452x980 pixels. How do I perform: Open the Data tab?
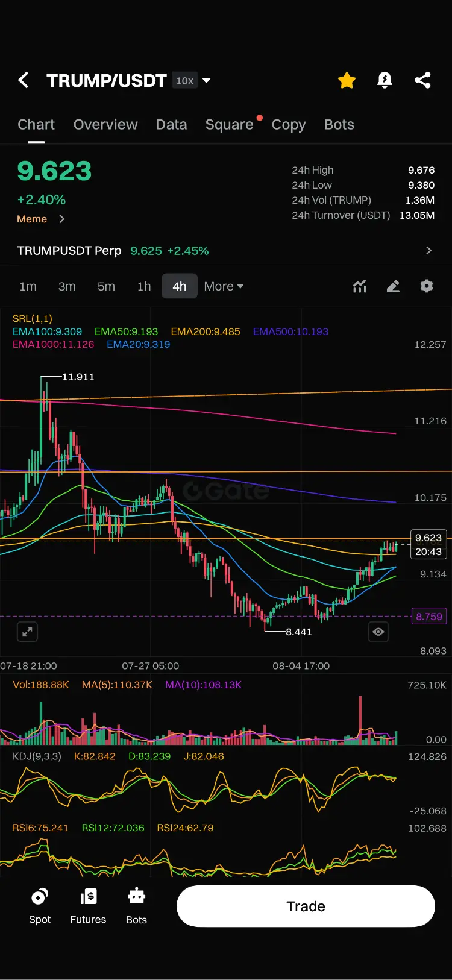click(x=171, y=125)
